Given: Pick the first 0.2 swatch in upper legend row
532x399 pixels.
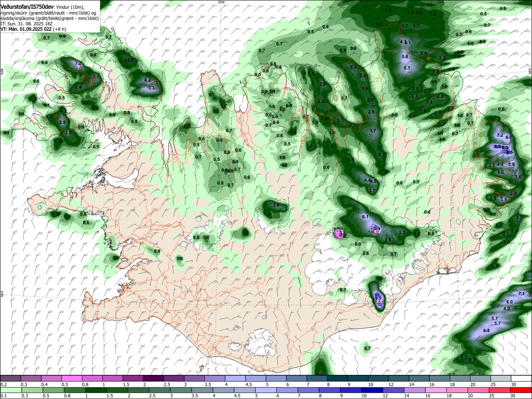Looking at the screenshot, I should pyautogui.click(x=10, y=378).
